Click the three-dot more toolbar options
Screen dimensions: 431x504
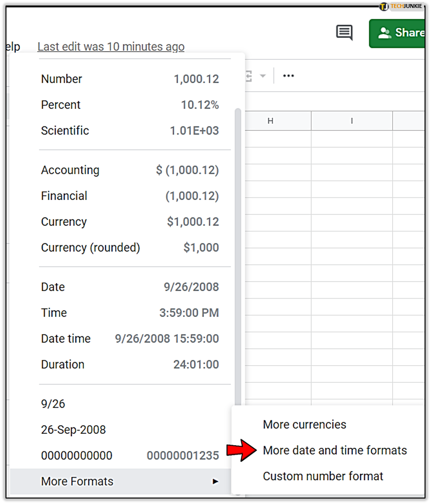[x=288, y=76]
